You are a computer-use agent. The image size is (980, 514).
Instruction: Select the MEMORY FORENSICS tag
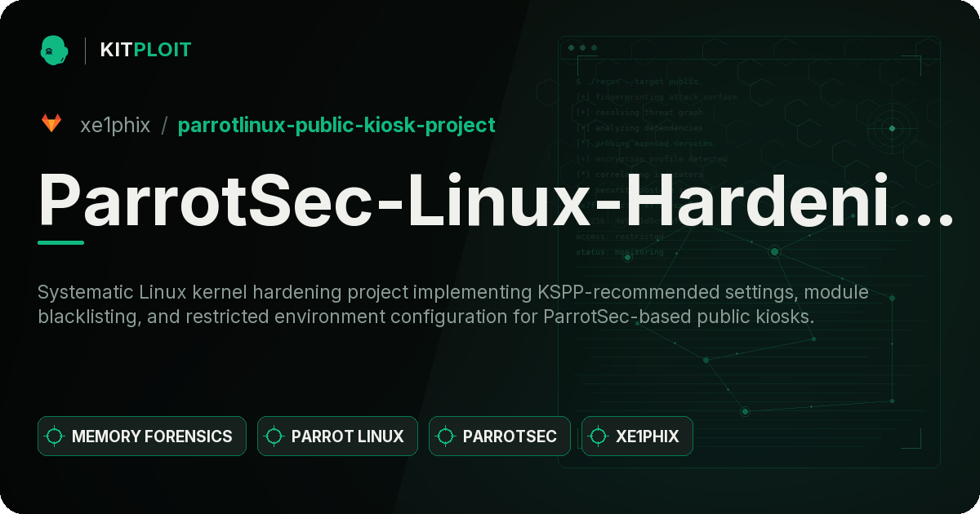142,436
